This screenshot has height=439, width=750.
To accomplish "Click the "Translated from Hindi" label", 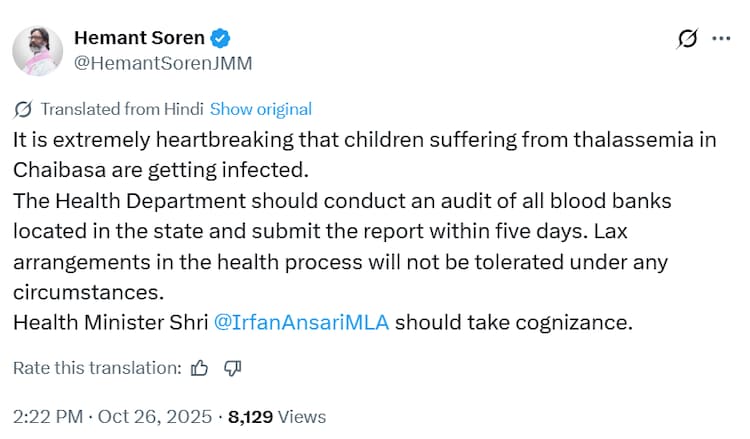I will tap(123, 109).
